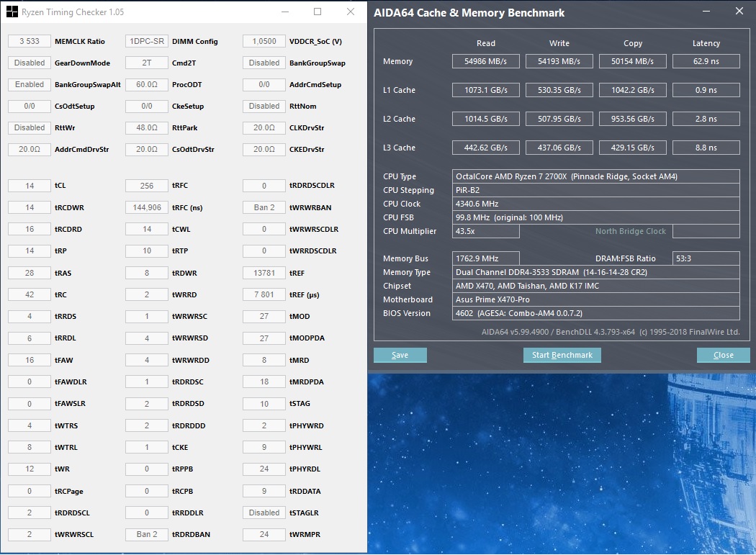Select the Memory Copy value 50154 MB/s
This screenshot has height=555, width=756.
point(633,61)
